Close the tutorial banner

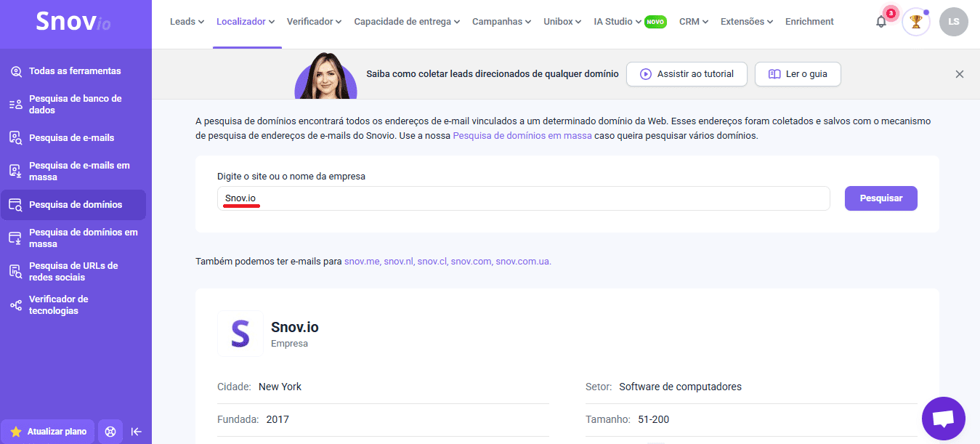pos(959,74)
